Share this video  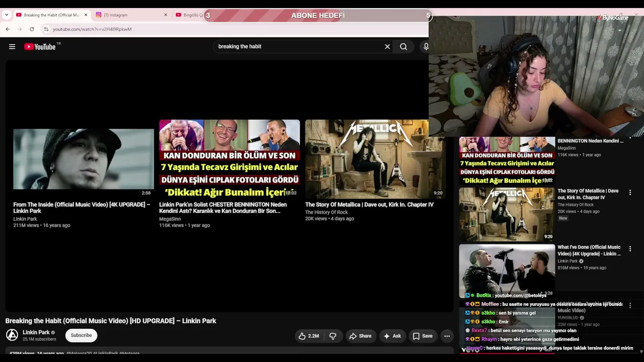click(360, 336)
